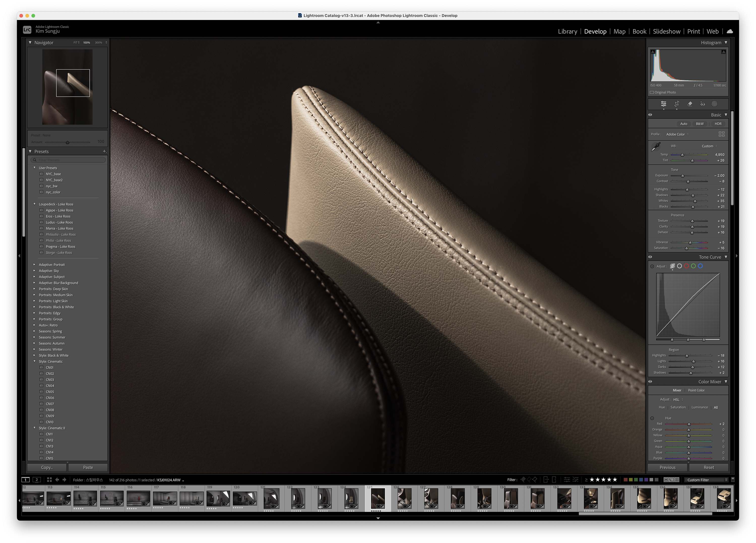Switch to grid view icon in filmstrip bar
Image resolution: width=756 pixels, height=543 pixels.
tap(49, 480)
